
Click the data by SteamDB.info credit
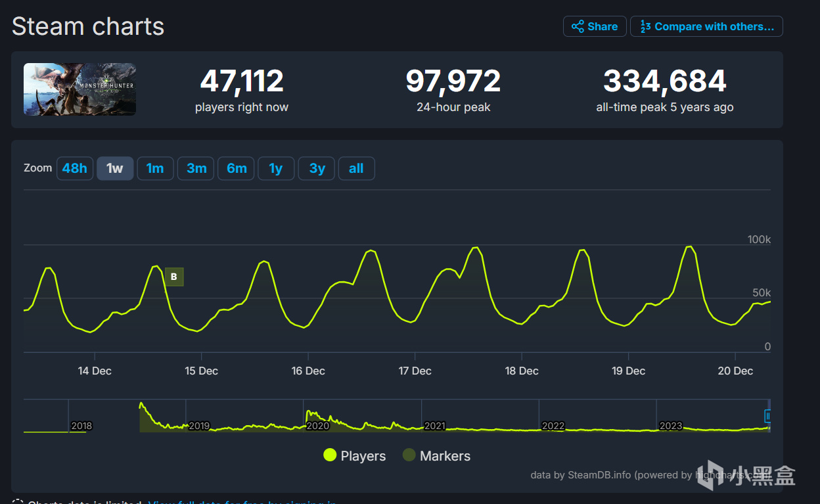[x=650, y=474]
